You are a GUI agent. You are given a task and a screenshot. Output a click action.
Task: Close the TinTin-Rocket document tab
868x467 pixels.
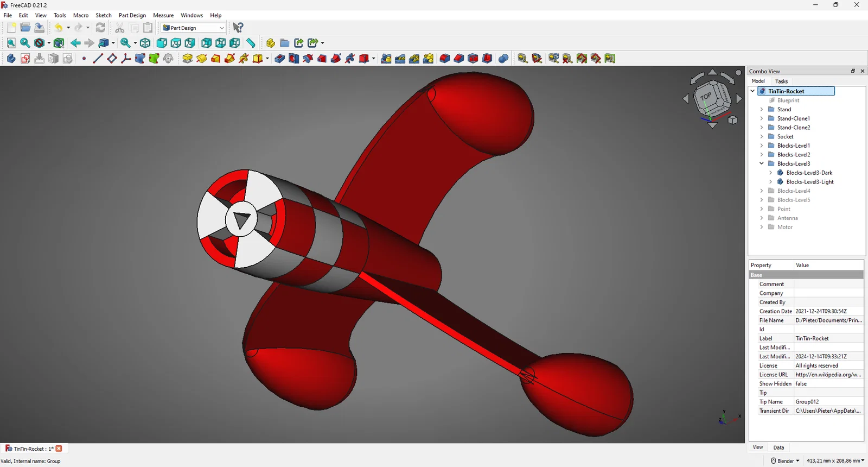[x=59, y=449]
